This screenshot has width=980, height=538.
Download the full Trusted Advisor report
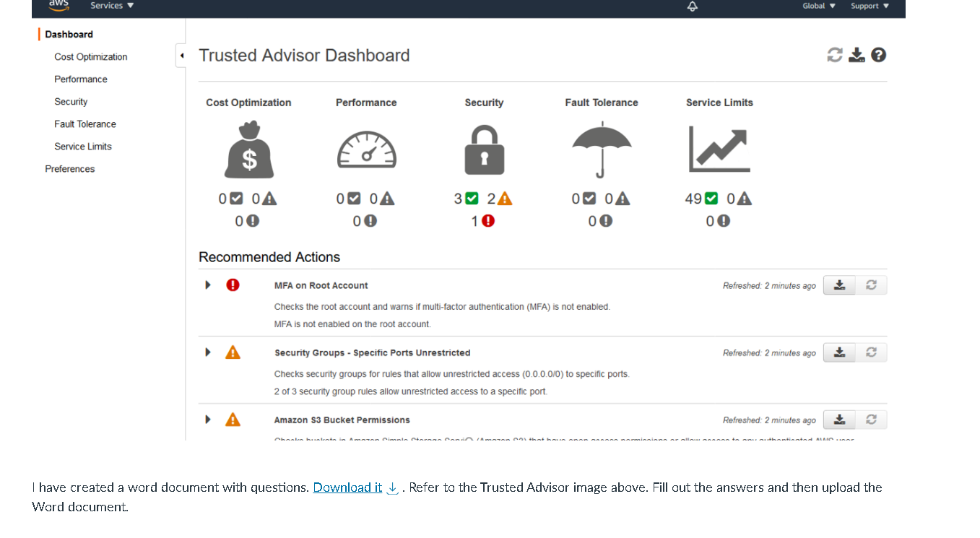tap(857, 54)
